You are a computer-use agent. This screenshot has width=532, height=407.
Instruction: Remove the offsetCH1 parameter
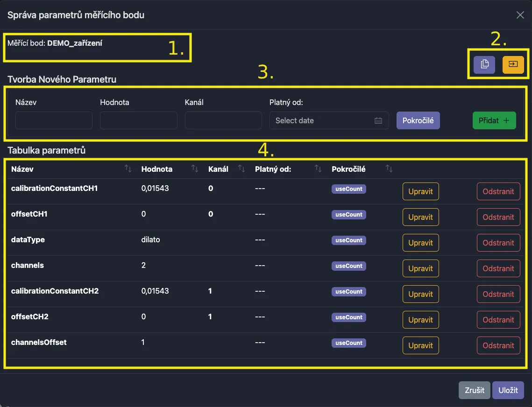[x=498, y=217]
